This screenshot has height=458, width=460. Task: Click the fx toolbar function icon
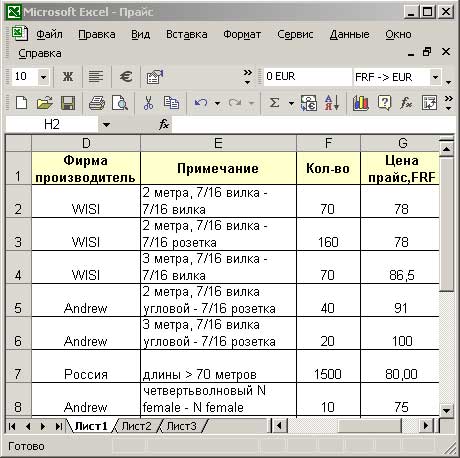[406, 103]
